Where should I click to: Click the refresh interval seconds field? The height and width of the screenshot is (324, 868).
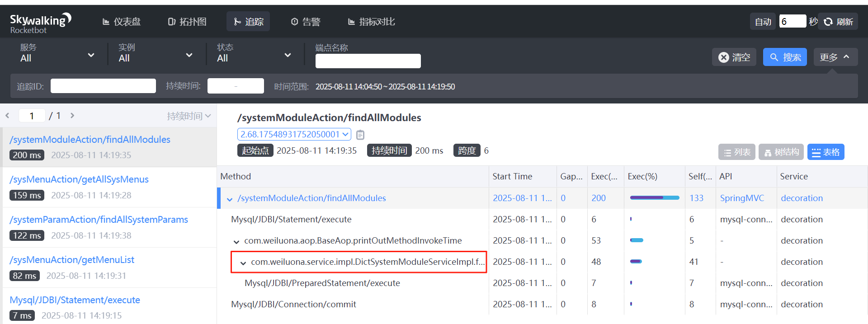point(793,21)
